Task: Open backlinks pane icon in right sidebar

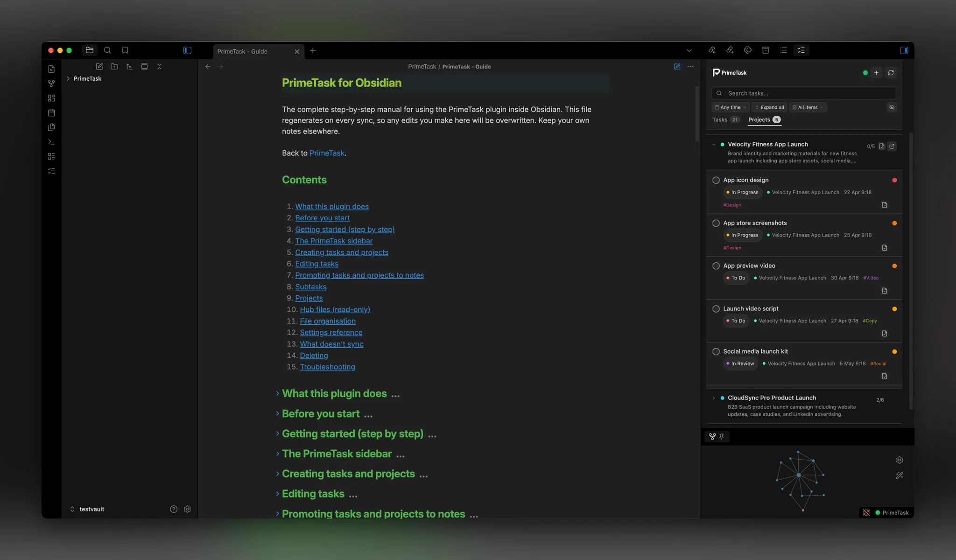Action: click(712, 50)
